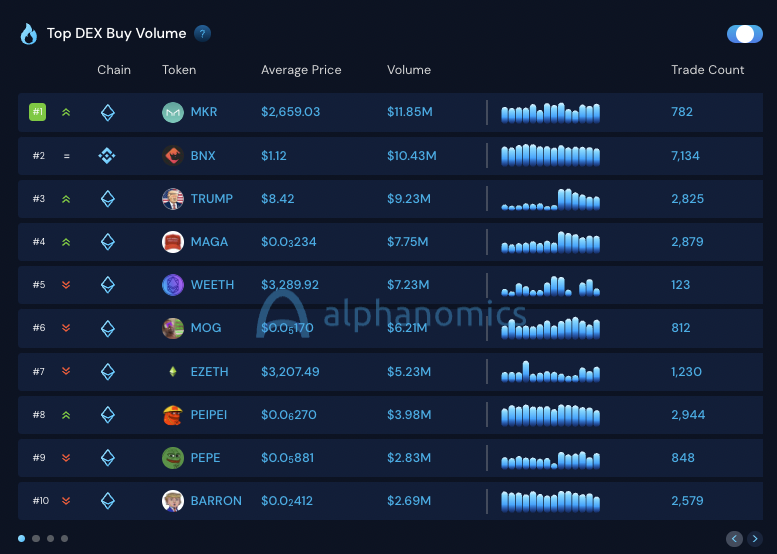
Task: Click the BARRON token avatar
Action: [173, 501]
